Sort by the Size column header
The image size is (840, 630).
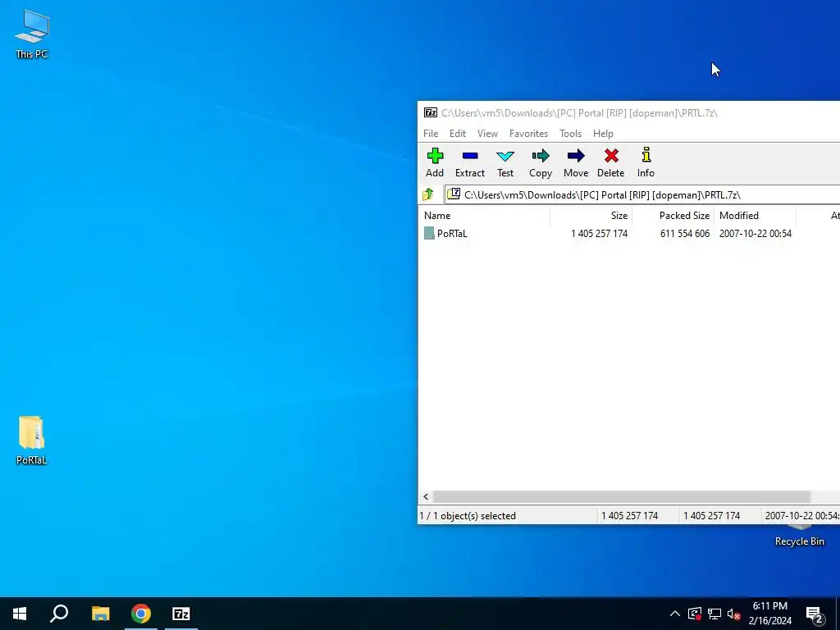(x=591, y=216)
